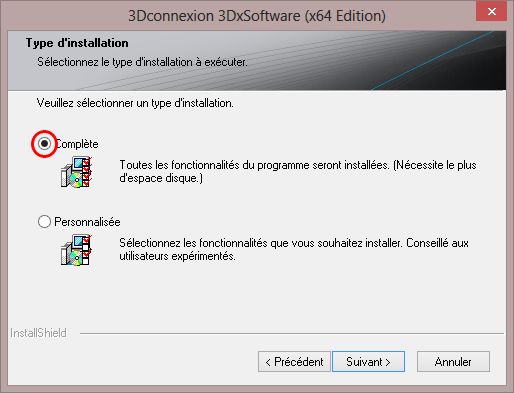Click the Complète setup icon with checkmarks

point(76,172)
